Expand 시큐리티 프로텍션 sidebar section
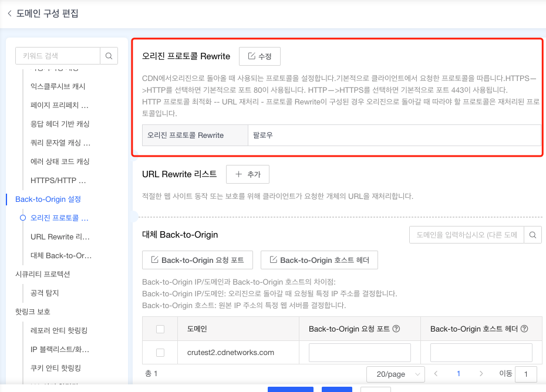Viewport: 546px width, 392px height. point(42,274)
